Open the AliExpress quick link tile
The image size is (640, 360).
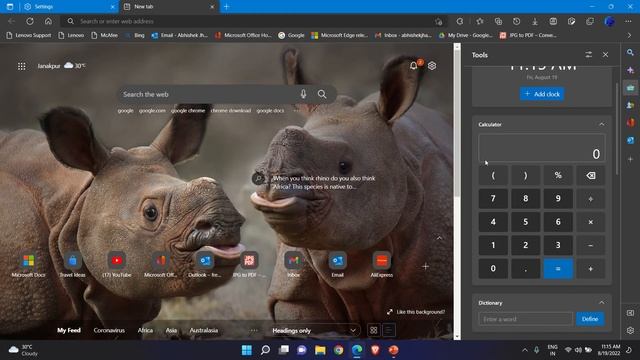coord(382,264)
